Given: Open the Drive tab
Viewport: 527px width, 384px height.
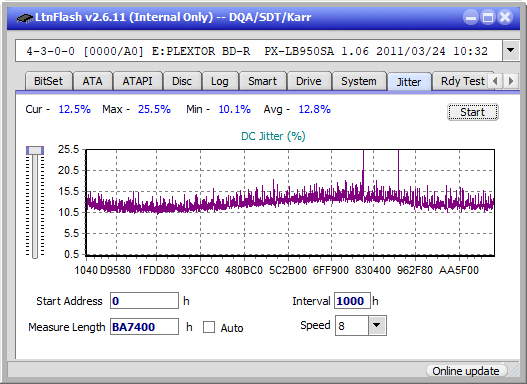Looking at the screenshot, I should pyautogui.click(x=309, y=81).
